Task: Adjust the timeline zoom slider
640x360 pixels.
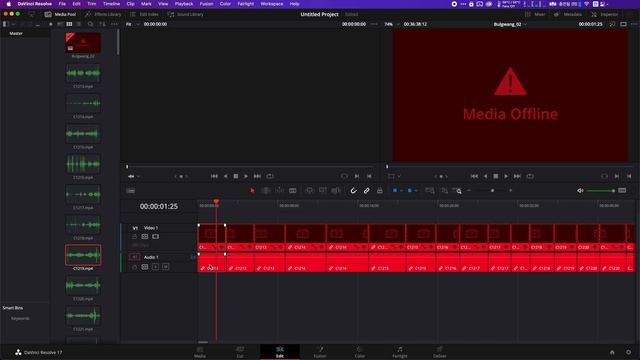Action: pos(492,191)
